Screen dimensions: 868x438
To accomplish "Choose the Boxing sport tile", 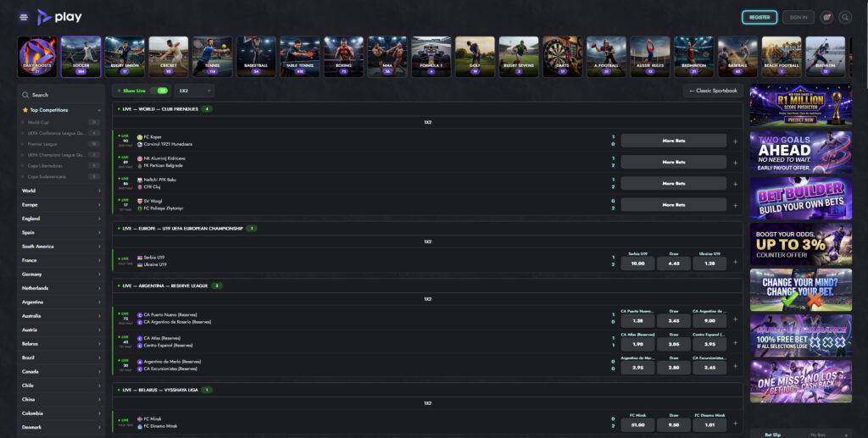I will 344,57.
